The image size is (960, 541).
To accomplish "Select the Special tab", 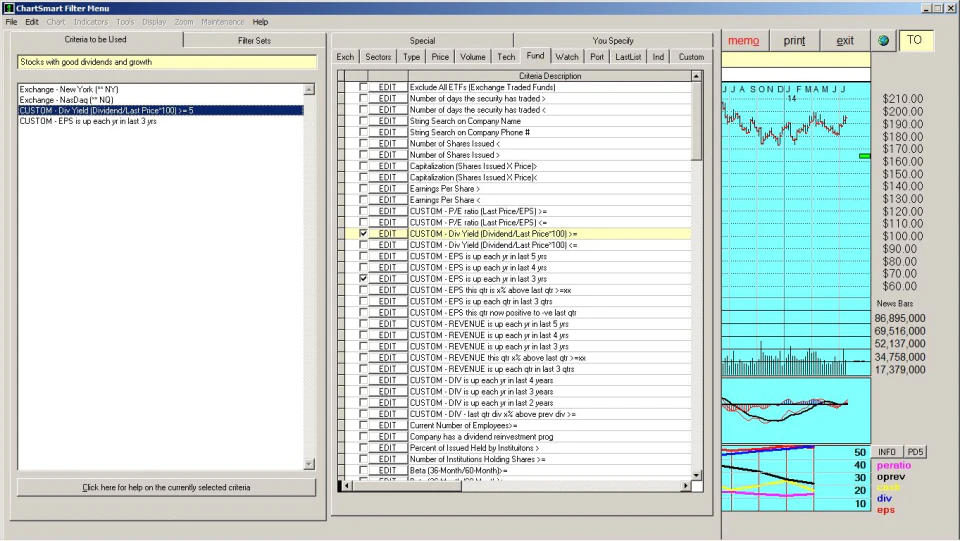I will pyautogui.click(x=422, y=40).
